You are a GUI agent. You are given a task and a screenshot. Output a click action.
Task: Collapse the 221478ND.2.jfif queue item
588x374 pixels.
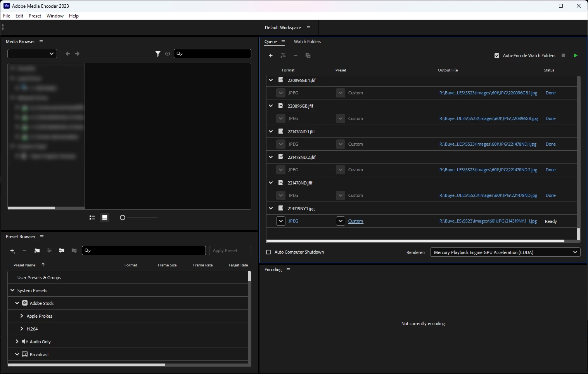[271, 157]
